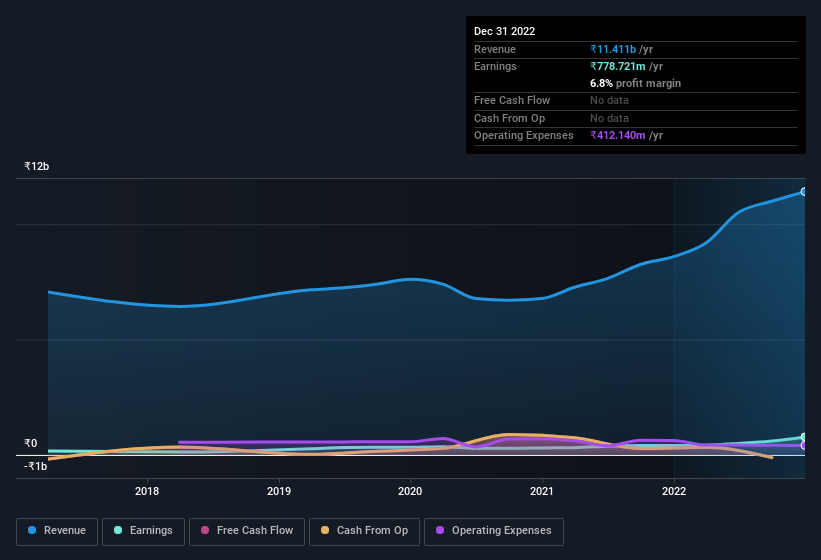
Task: Toggle the Operating Expenses legend button
Action: click(x=494, y=531)
